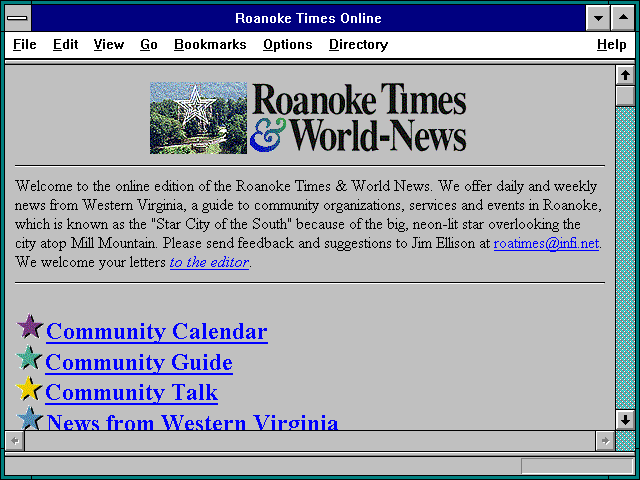Open the Community Calendar link
640x480 pixels.
pos(157,331)
